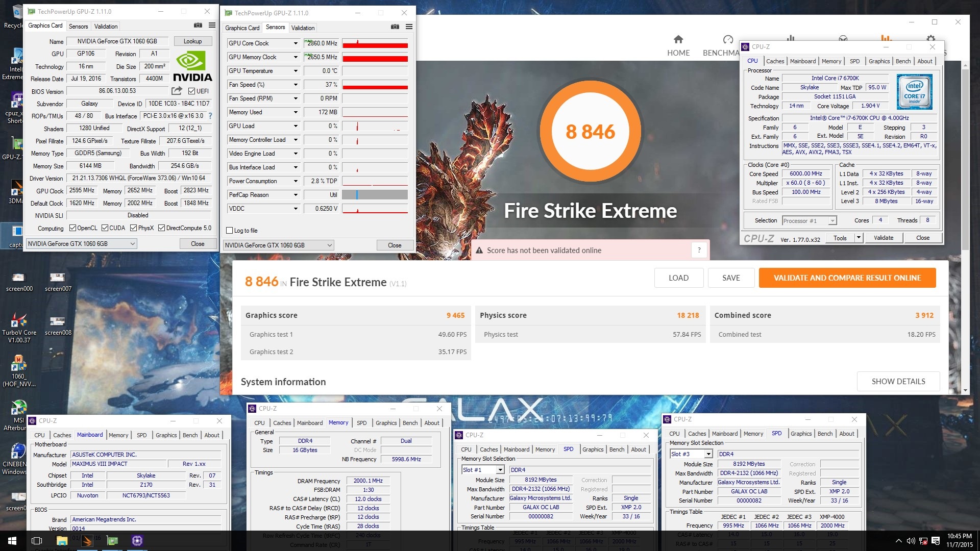Click the help button beside validation warning
Image resolution: width=980 pixels, height=551 pixels.
(699, 250)
